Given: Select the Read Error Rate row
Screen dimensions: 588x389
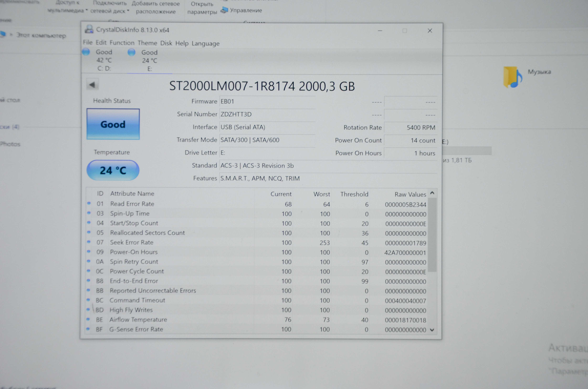Looking at the screenshot, I should click(x=257, y=204).
